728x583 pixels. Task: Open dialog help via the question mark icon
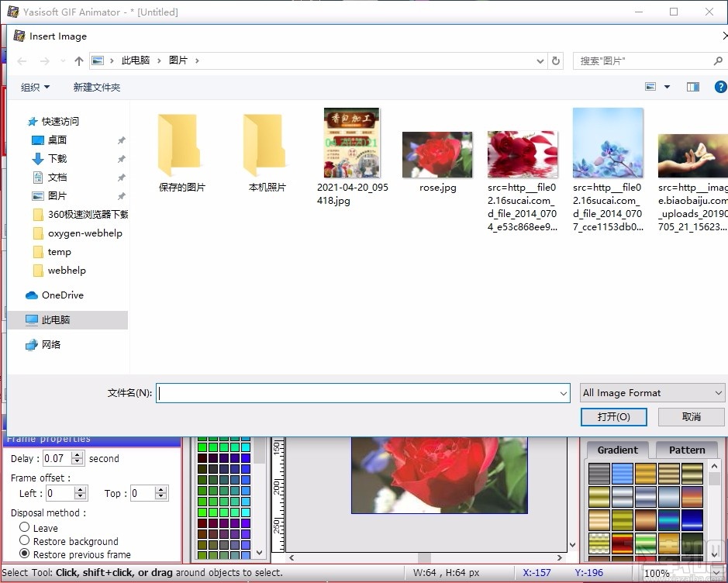720,87
